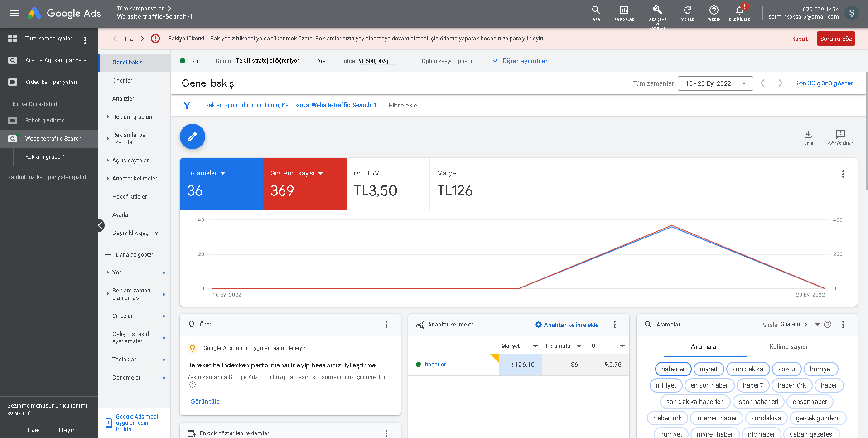This screenshot has height=438, width=868.
Task: Open the Tıklamalar metric dropdown
Action: [206, 173]
